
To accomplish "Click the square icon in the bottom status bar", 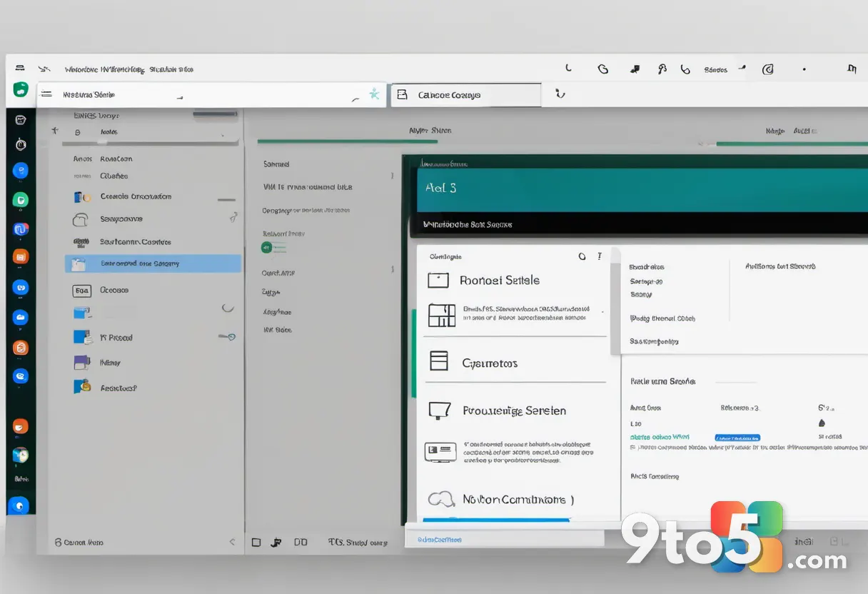I will tap(256, 543).
